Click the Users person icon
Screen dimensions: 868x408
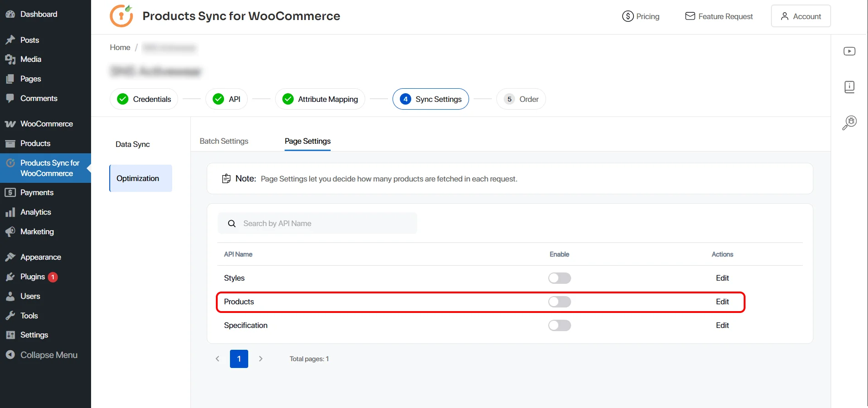coord(10,296)
